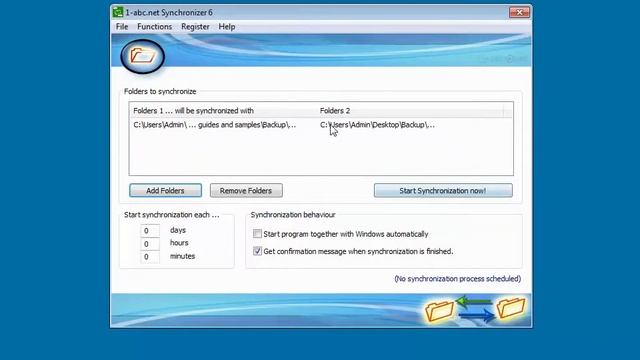This screenshot has height=360, width=640.
Task: Focus the hours input field
Action: [150, 244]
